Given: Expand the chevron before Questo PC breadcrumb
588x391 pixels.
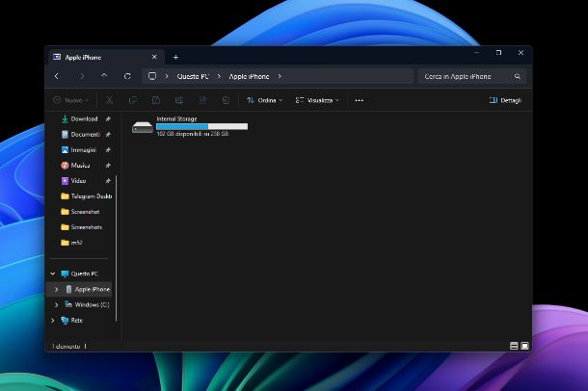Looking at the screenshot, I should [x=167, y=76].
